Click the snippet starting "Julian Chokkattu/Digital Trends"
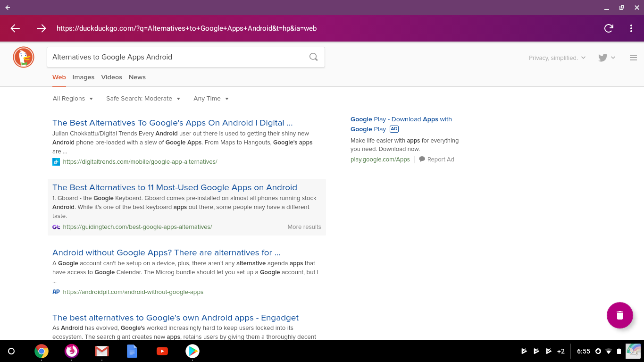Screen dimensions: 644x362 [182, 143]
